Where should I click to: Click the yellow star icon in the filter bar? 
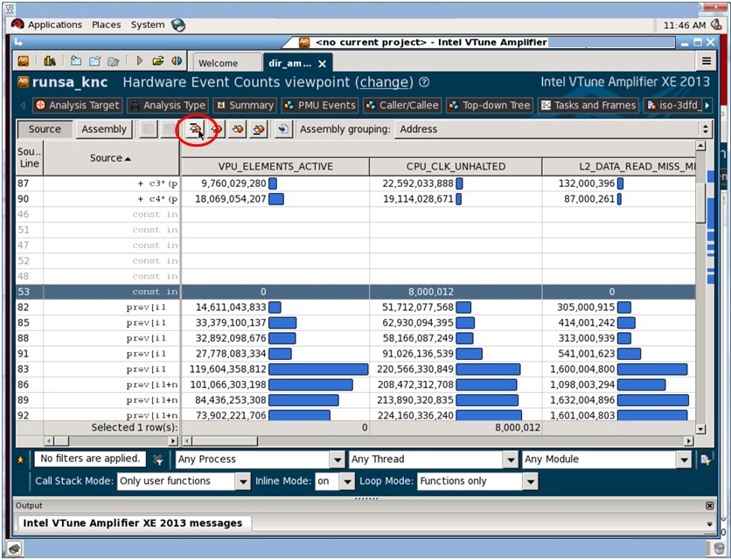coord(20,460)
